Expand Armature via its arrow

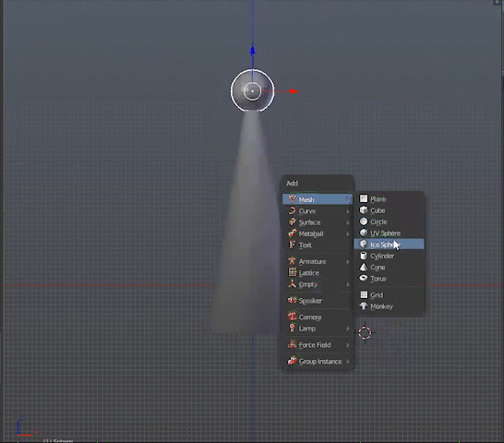click(348, 262)
